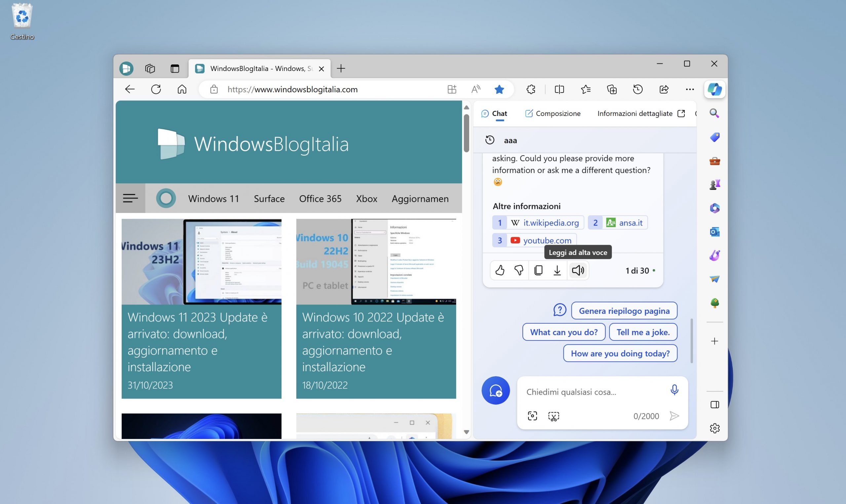The image size is (846, 504).
Task: Click Genera riepilogo pagina suggestion
Action: [x=624, y=311]
